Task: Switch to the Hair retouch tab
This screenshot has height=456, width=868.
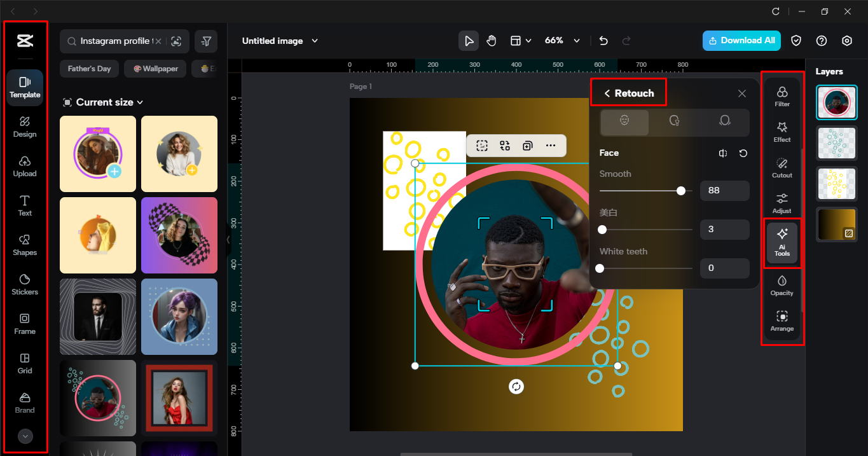Action: pos(725,122)
